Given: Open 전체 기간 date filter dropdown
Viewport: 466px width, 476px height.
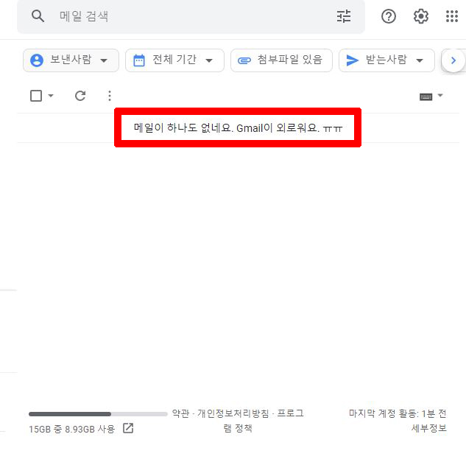Looking at the screenshot, I should pos(174,60).
